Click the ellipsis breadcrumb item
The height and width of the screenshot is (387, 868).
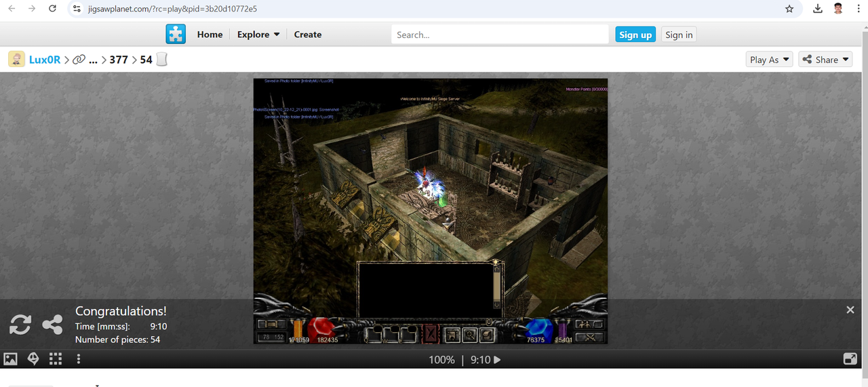pyautogui.click(x=94, y=60)
